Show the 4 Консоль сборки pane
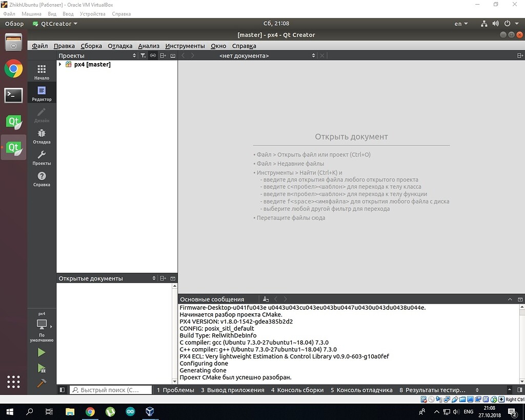525x420 pixels. pyautogui.click(x=297, y=390)
